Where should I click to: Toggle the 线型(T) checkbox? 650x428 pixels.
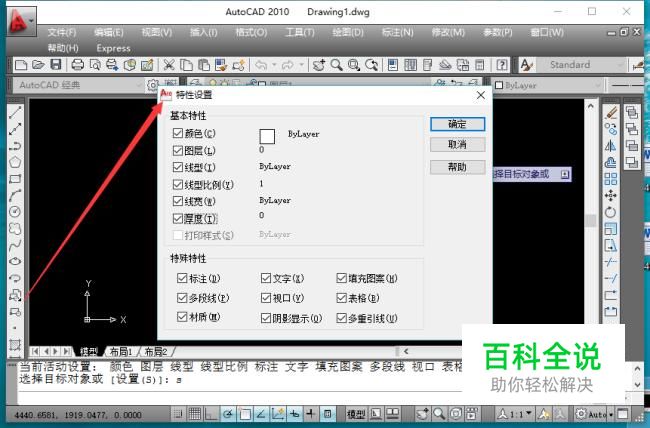coord(178,167)
